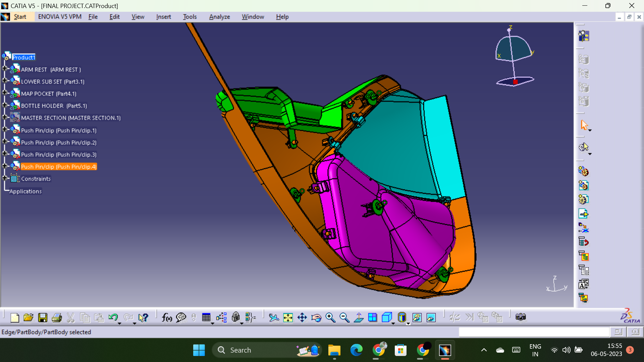Click the speech-bubble annotation icon
Viewport: 644px width, 362px height.
pyautogui.click(x=181, y=317)
